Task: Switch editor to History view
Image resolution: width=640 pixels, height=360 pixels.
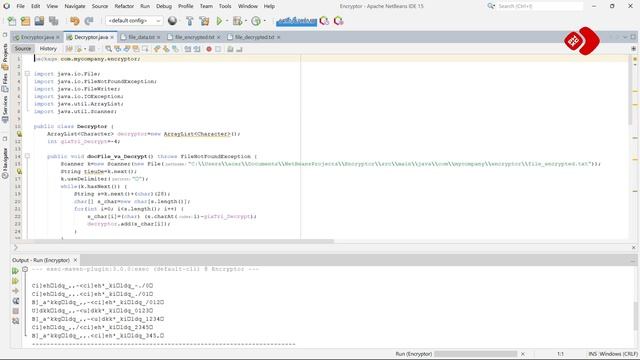Action: pos(48,49)
